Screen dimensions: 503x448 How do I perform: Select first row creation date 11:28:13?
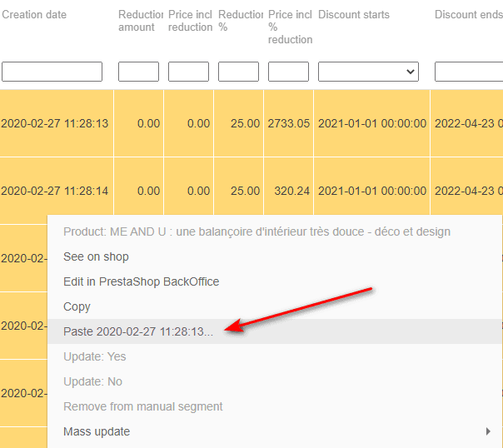(x=55, y=123)
